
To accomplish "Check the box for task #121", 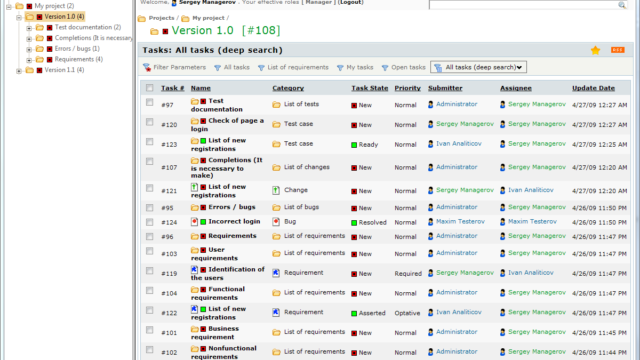I will (150, 188).
